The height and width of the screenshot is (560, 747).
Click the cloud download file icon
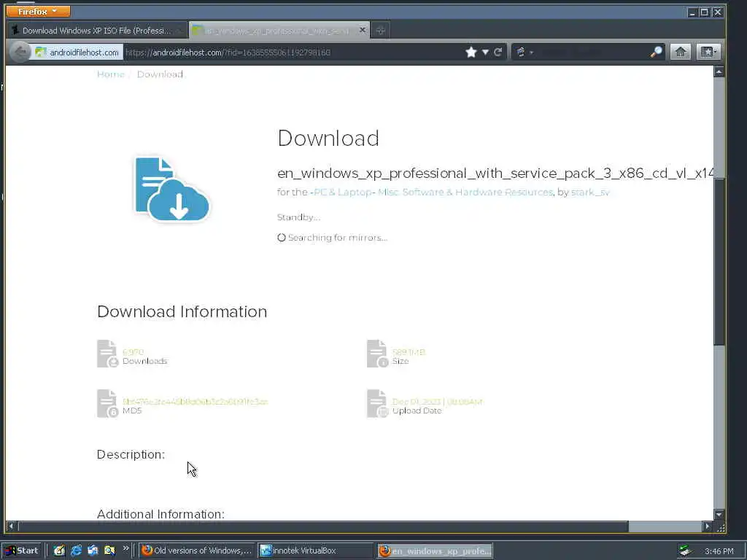pyautogui.click(x=171, y=189)
